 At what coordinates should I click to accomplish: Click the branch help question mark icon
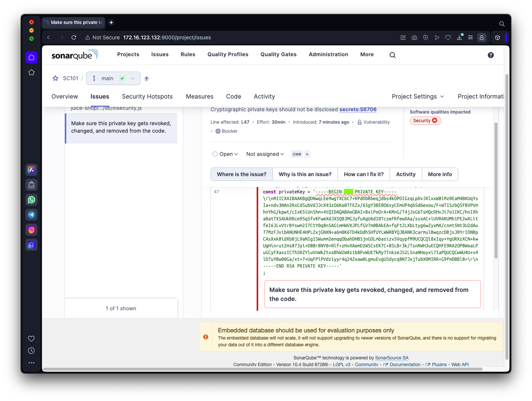146,79
